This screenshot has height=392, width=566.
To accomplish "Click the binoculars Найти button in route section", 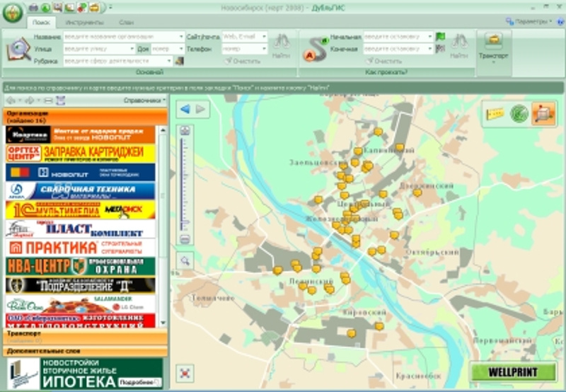I will click(x=459, y=43).
